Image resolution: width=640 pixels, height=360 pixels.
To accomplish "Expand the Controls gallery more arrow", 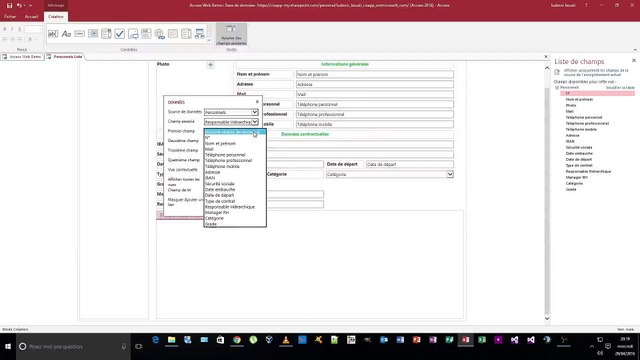I will click(x=209, y=40).
